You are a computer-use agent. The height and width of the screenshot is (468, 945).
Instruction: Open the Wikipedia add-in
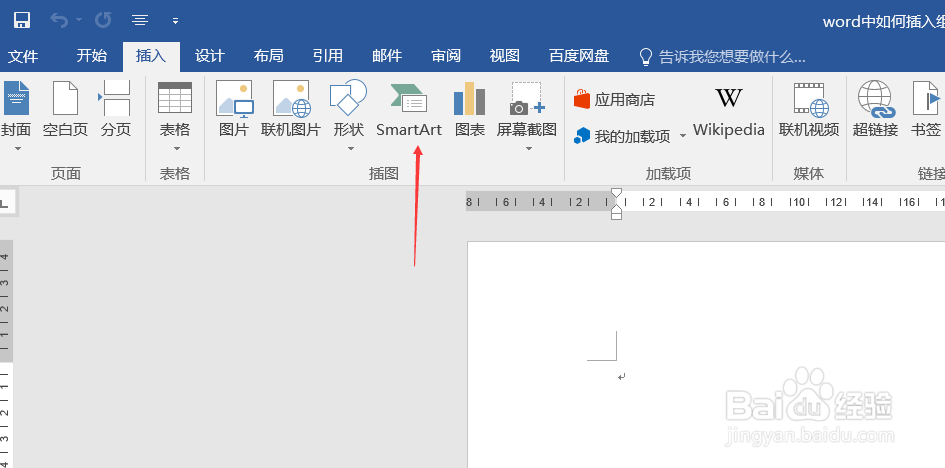pyautogui.click(x=729, y=112)
